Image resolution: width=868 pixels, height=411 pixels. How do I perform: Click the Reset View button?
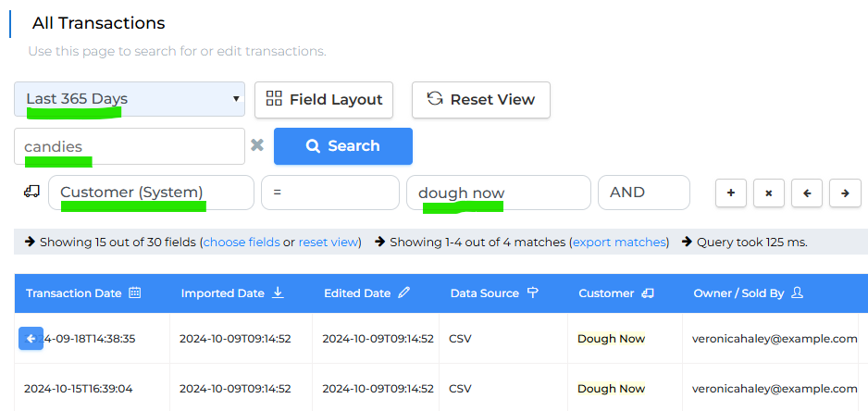pos(481,100)
